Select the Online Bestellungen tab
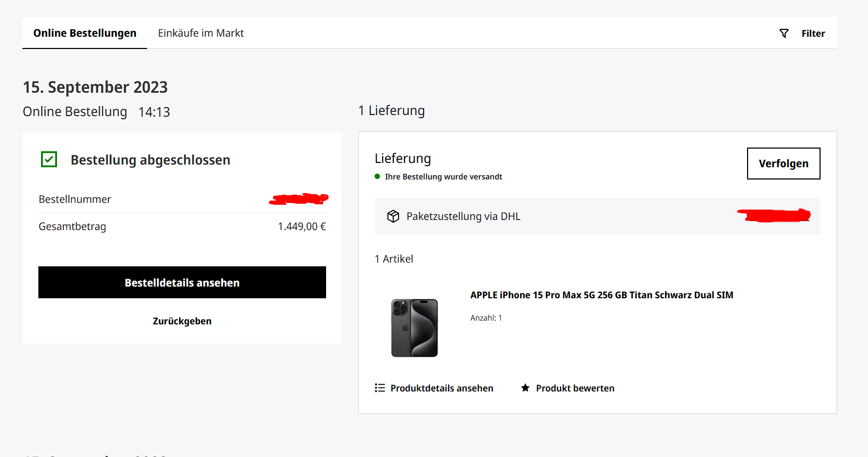The image size is (868, 457). tap(85, 33)
